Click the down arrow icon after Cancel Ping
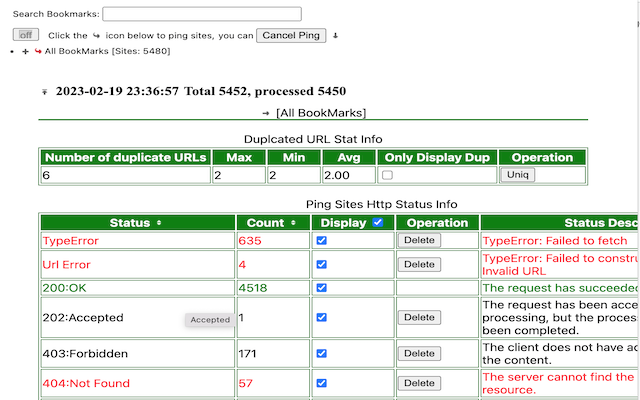The height and width of the screenshot is (400, 640). [335, 36]
